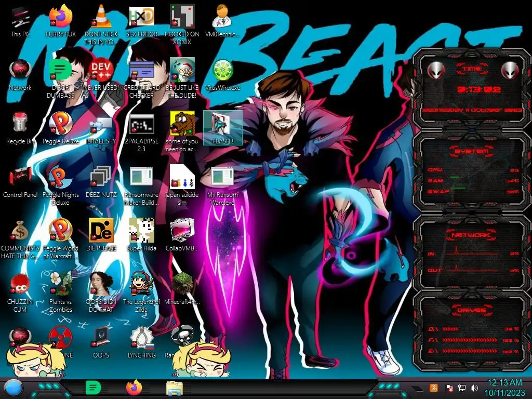Select the DEEZ NUTZ stacked windows icon
The width and height of the screenshot is (532, 399).
click(x=101, y=182)
